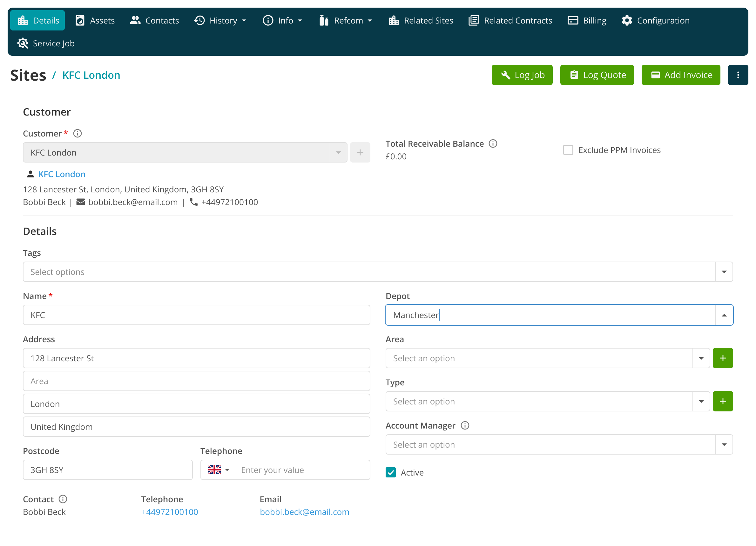Viewport: 756px width, 546px height.
Task: Expand the Refcom menu
Action: point(345,20)
